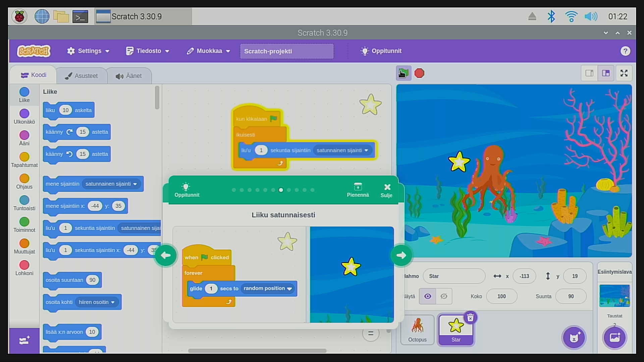
Task: Expand 'satunnainen sijainti' dropdown in mene sijaintiin block
Action: (x=111, y=184)
